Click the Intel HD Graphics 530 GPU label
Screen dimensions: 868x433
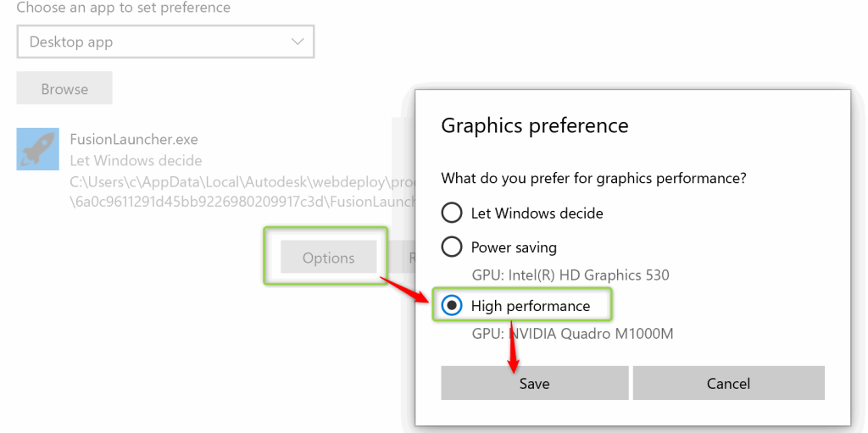570,275
